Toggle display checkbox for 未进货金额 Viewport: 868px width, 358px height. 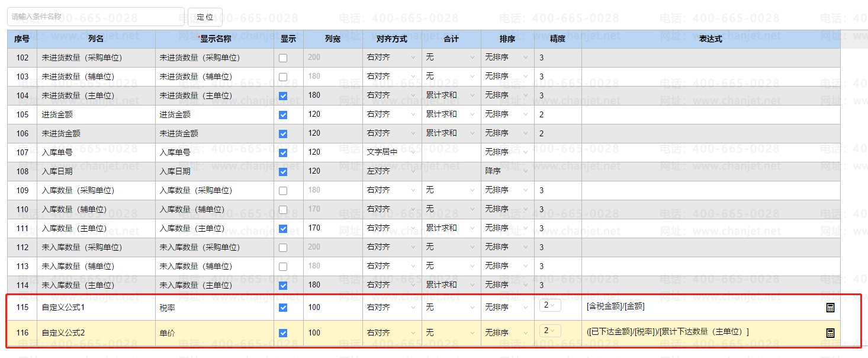283,134
